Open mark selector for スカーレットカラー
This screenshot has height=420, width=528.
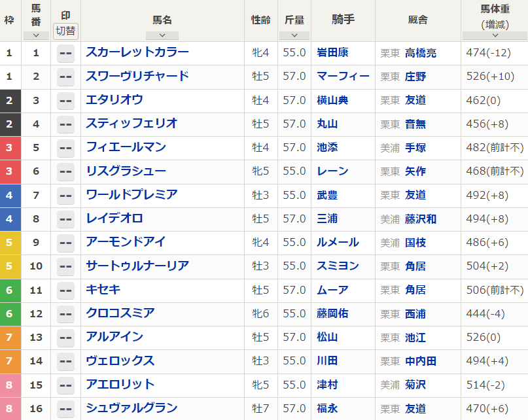point(65,53)
